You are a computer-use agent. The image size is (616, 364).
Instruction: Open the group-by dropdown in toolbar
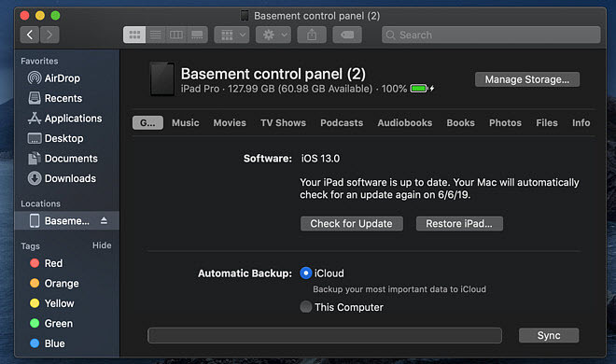(231, 35)
